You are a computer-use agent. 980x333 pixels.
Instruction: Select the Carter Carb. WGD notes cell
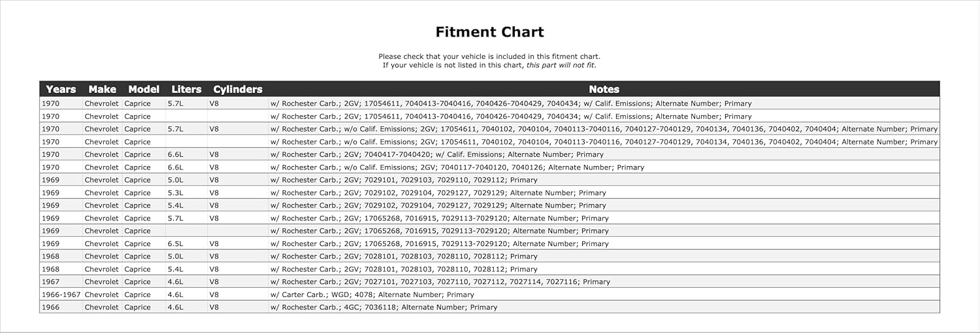pos(372,294)
